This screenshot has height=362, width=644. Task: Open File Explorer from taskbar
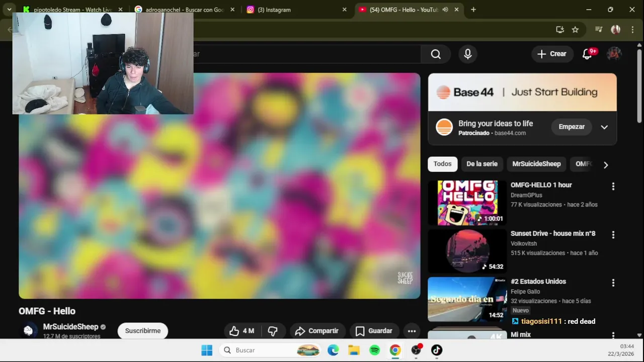point(354,350)
